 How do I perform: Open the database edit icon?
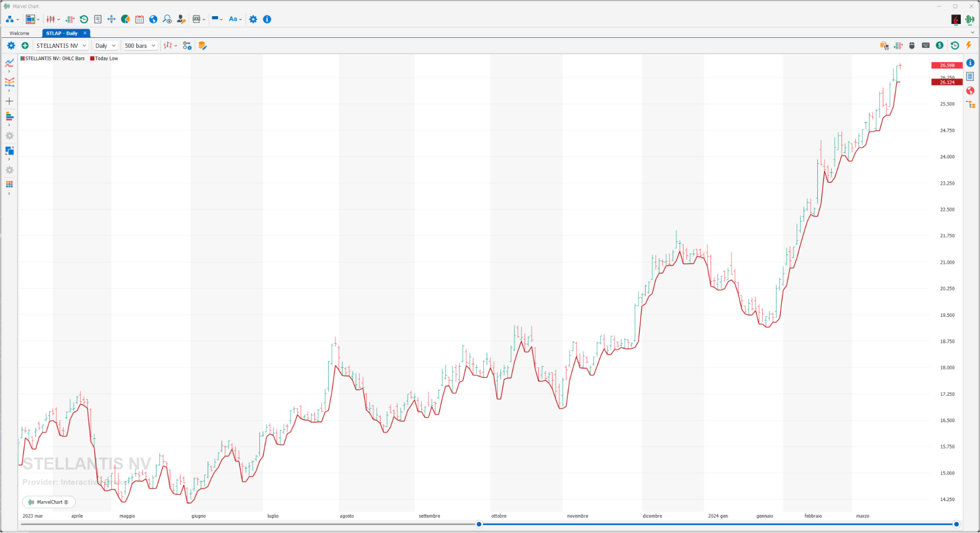click(x=202, y=46)
